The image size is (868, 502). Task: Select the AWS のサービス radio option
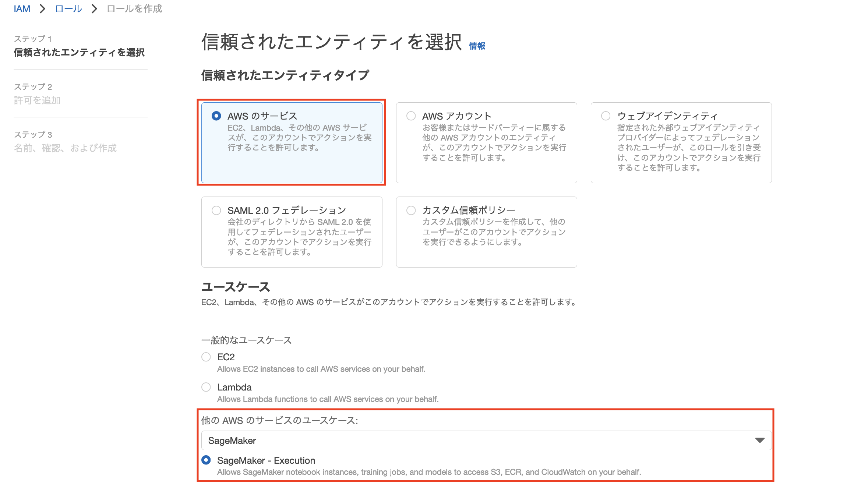click(216, 116)
